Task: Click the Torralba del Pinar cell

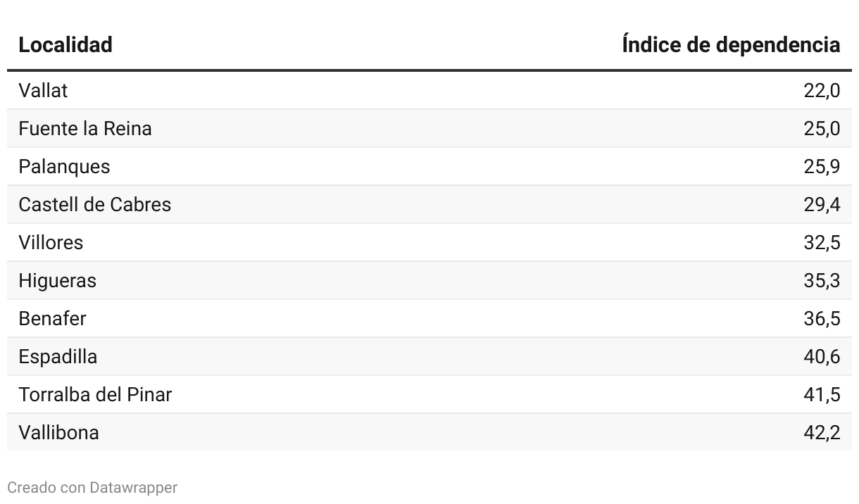Action: click(95, 395)
